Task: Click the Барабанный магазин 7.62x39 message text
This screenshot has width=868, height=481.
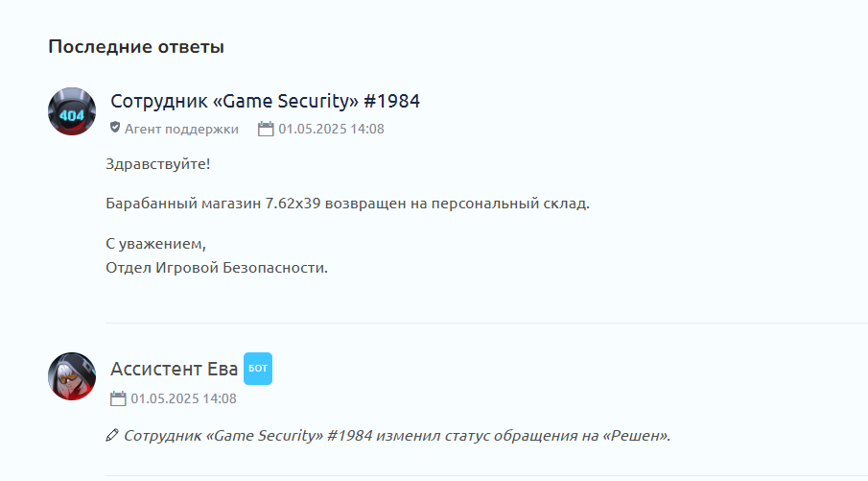Action: [347, 204]
